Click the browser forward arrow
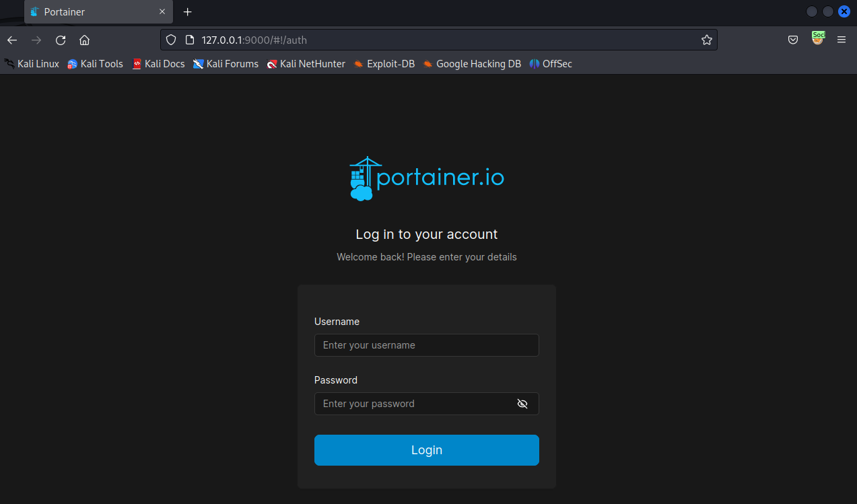 [36, 40]
